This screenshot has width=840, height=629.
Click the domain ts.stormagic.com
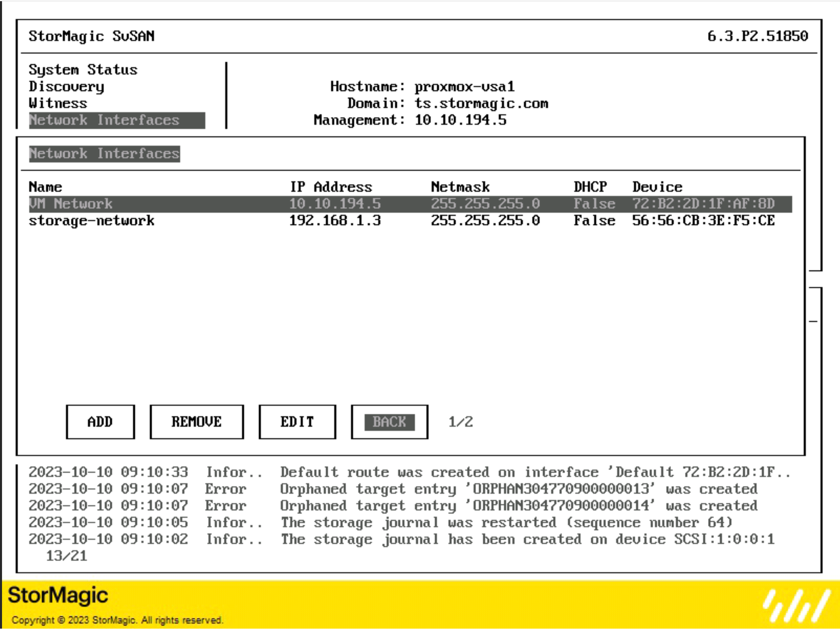coord(481,104)
